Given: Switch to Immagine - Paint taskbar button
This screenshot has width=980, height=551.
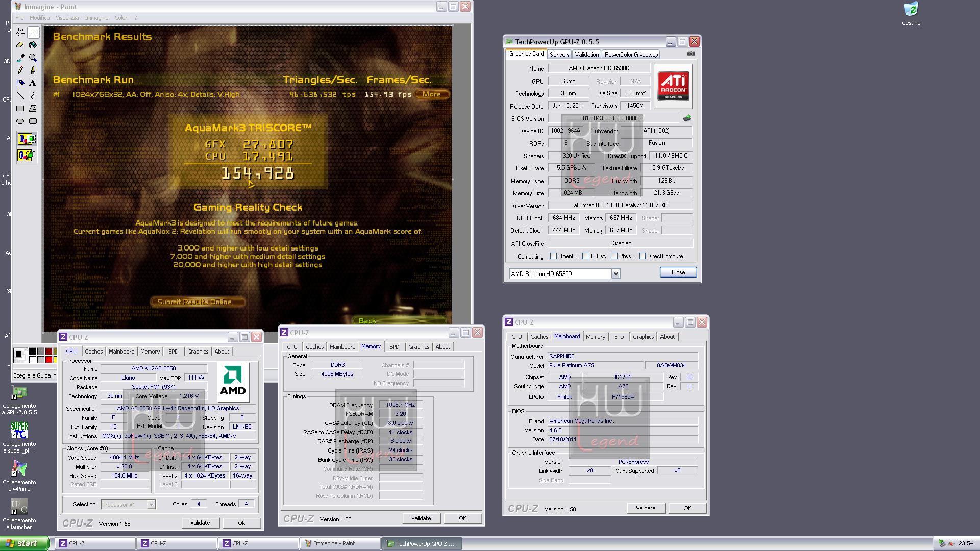Looking at the screenshot, I should [340, 543].
